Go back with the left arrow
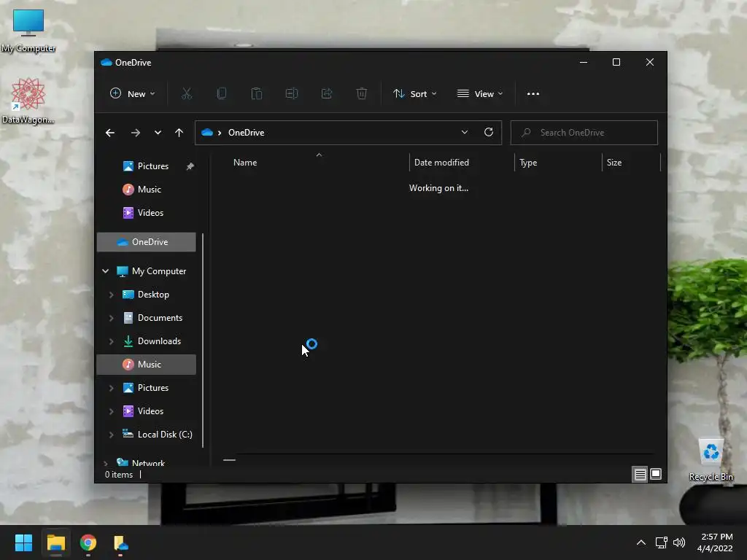 point(110,133)
